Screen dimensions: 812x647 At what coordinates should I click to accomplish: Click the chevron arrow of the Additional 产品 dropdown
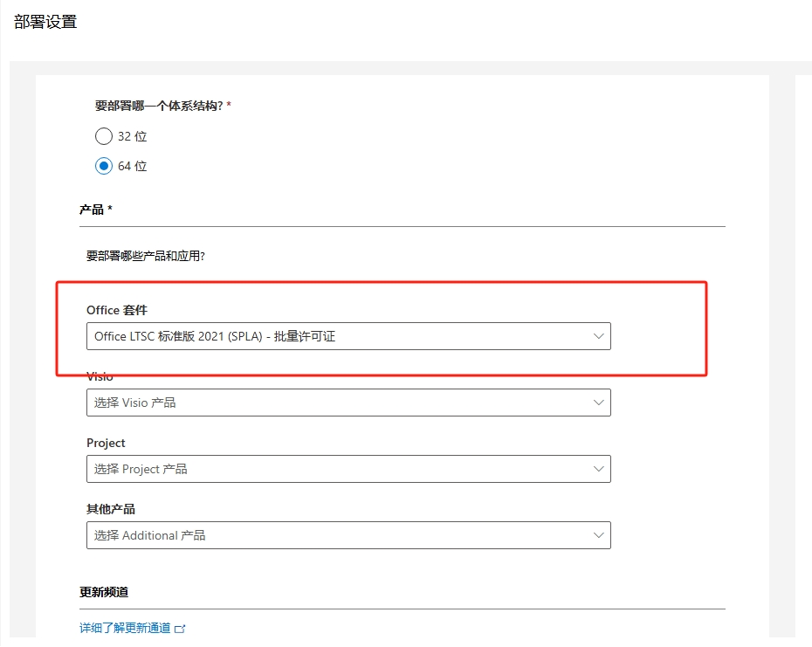tap(599, 535)
